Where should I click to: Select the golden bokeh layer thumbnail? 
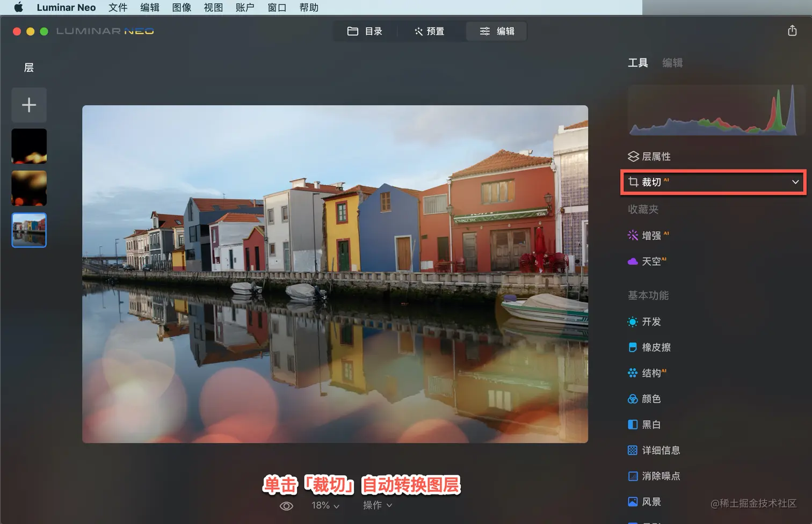click(29, 188)
